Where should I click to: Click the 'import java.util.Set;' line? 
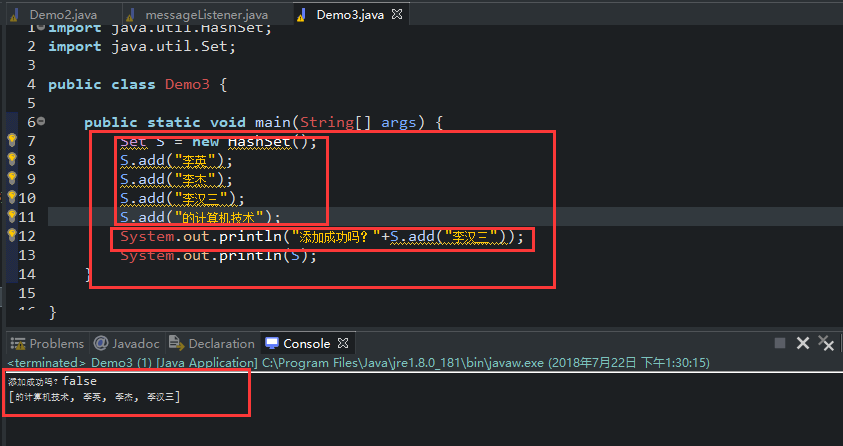tap(142, 47)
